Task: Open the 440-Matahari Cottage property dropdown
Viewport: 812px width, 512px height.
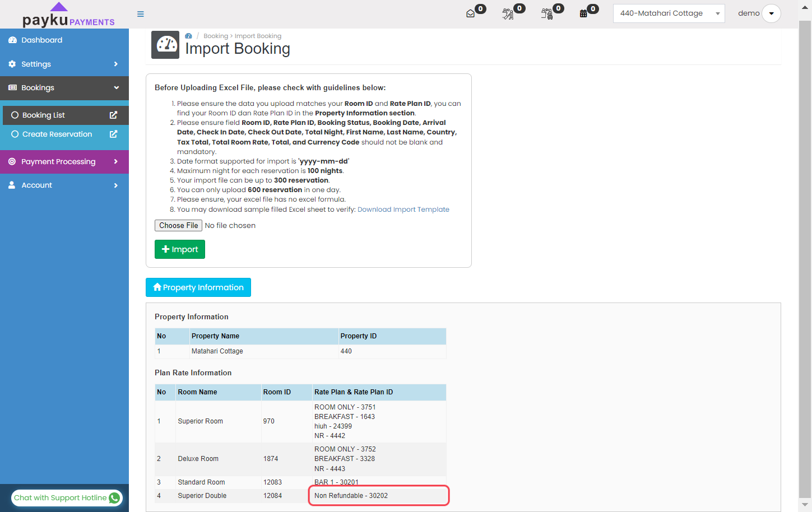Action: pyautogui.click(x=669, y=13)
